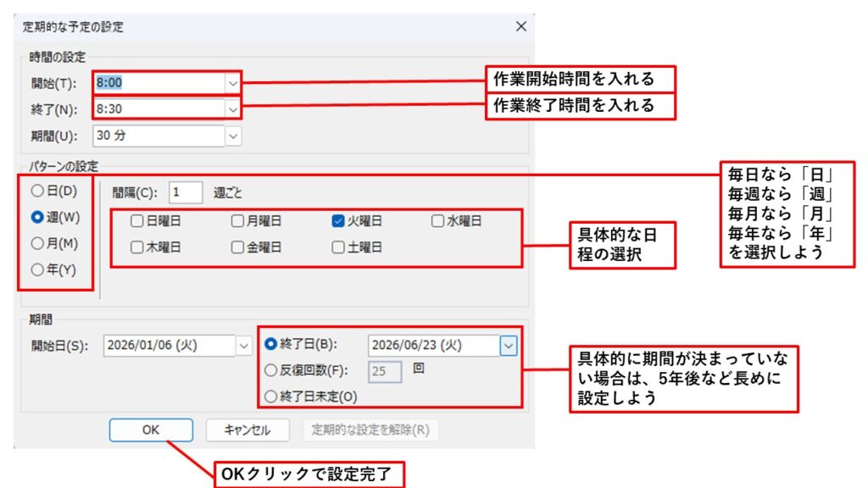Click the OK button to confirm
868x488 pixels.
coord(151,430)
